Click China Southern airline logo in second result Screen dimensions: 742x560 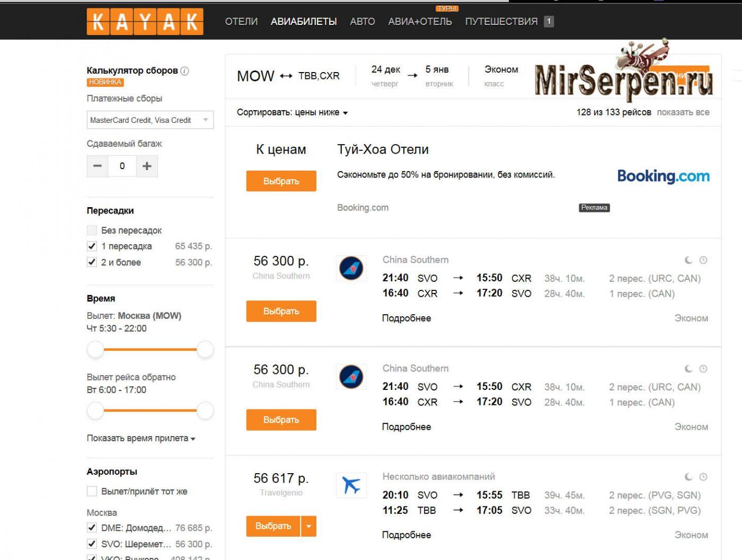pos(351,377)
